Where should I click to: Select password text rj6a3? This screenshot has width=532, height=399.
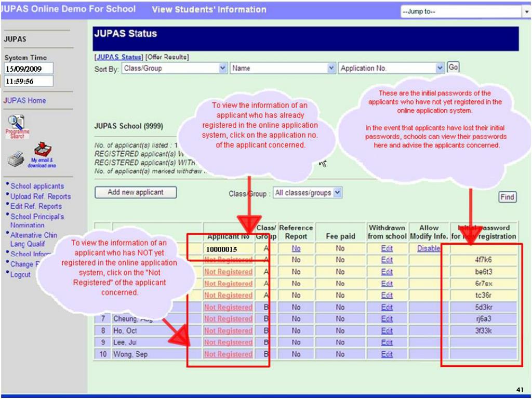484,319
